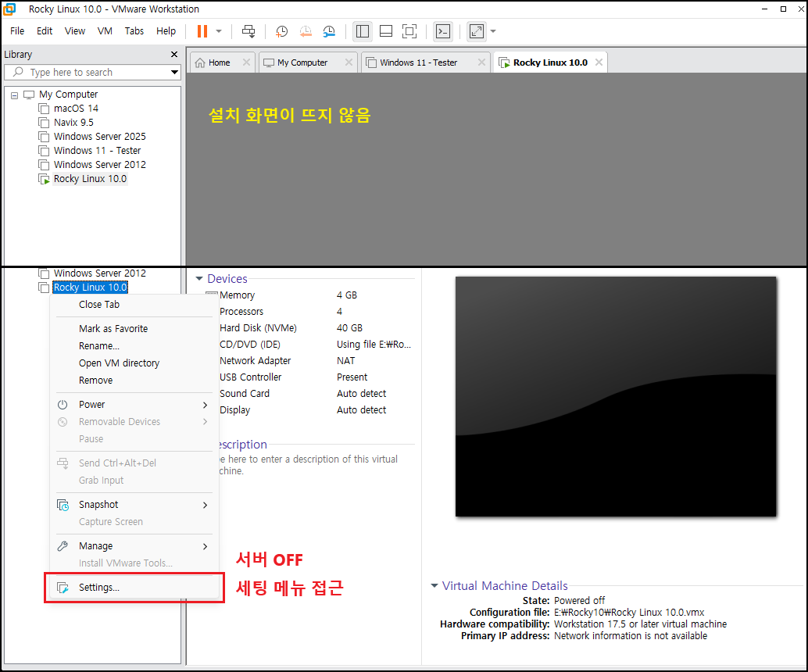808x672 pixels.
Task: Open the power options dropdown arrow
Action: (x=219, y=31)
